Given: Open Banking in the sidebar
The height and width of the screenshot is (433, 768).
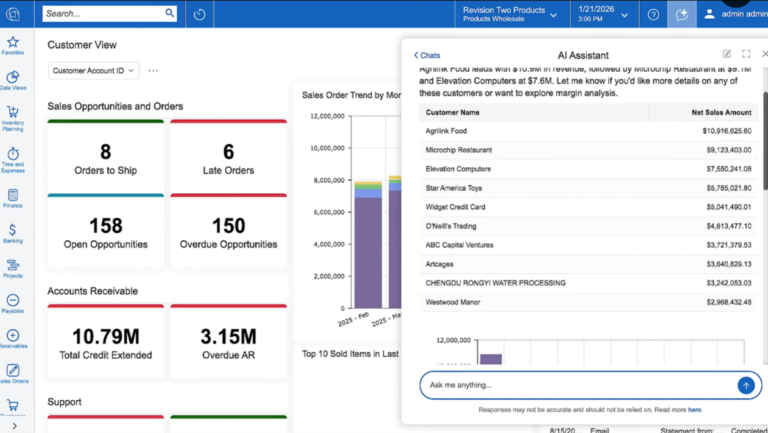Looking at the screenshot, I should click(x=13, y=234).
